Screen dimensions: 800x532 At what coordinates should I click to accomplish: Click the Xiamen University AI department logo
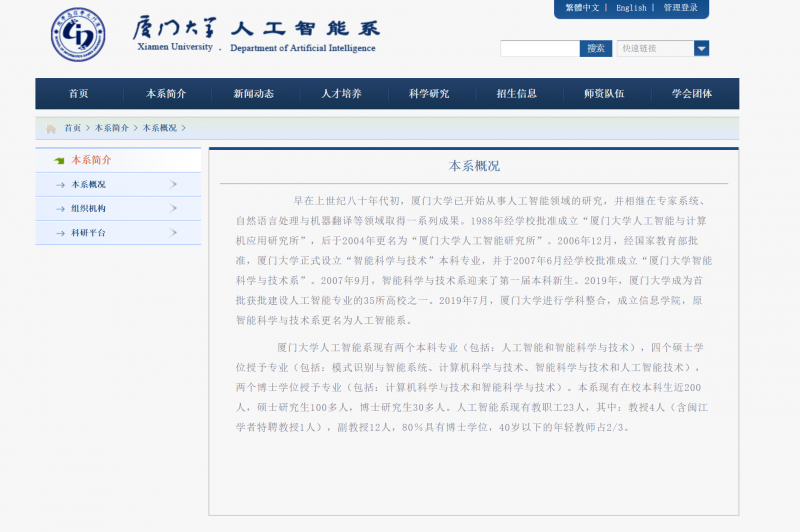[x=77, y=35]
